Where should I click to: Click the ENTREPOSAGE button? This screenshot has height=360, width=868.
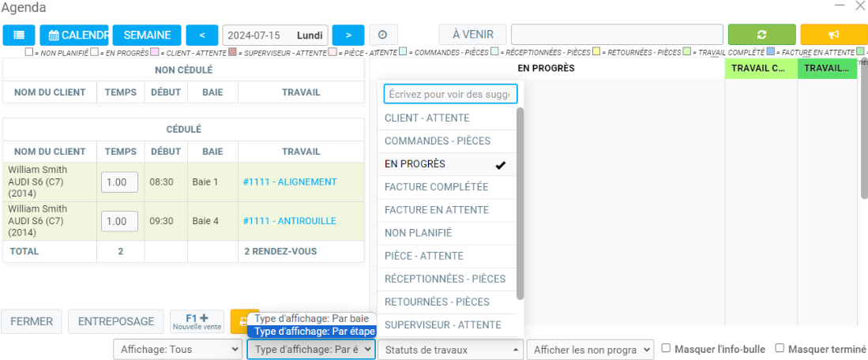click(115, 322)
